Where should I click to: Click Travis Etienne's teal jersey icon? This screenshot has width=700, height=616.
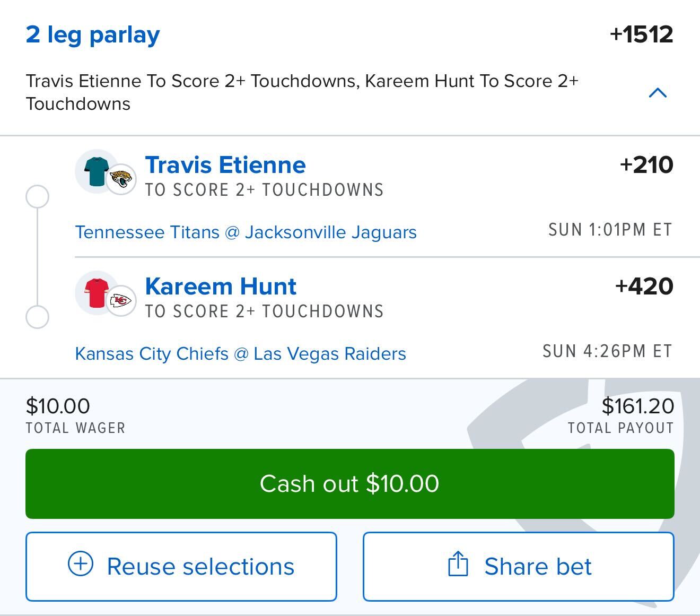click(95, 171)
